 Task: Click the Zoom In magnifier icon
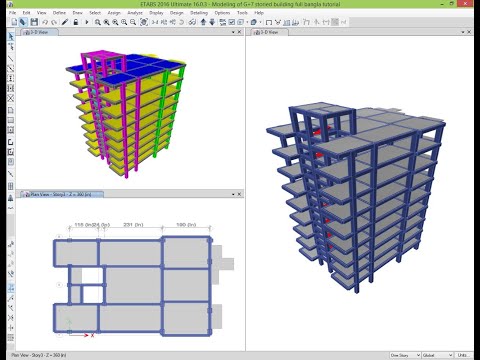pos(124,22)
